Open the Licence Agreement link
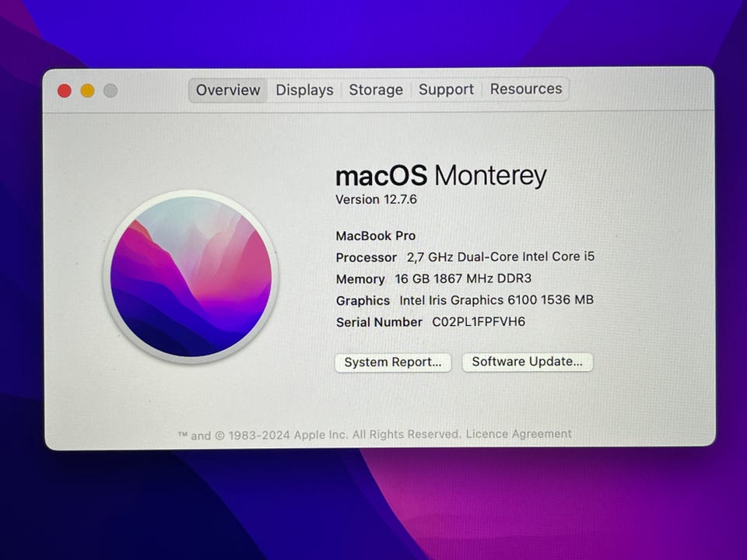Screen dimensions: 747x560 click(518, 434)
